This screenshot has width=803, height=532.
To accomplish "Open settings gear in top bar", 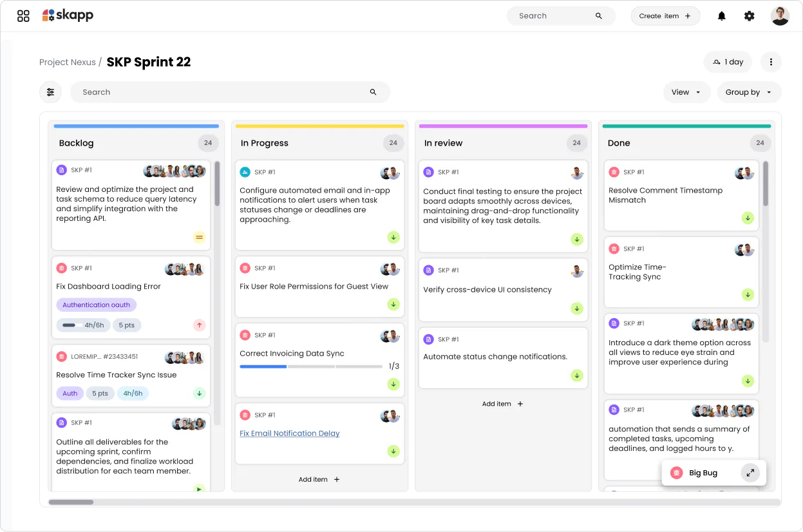I will tap(750, 16).
